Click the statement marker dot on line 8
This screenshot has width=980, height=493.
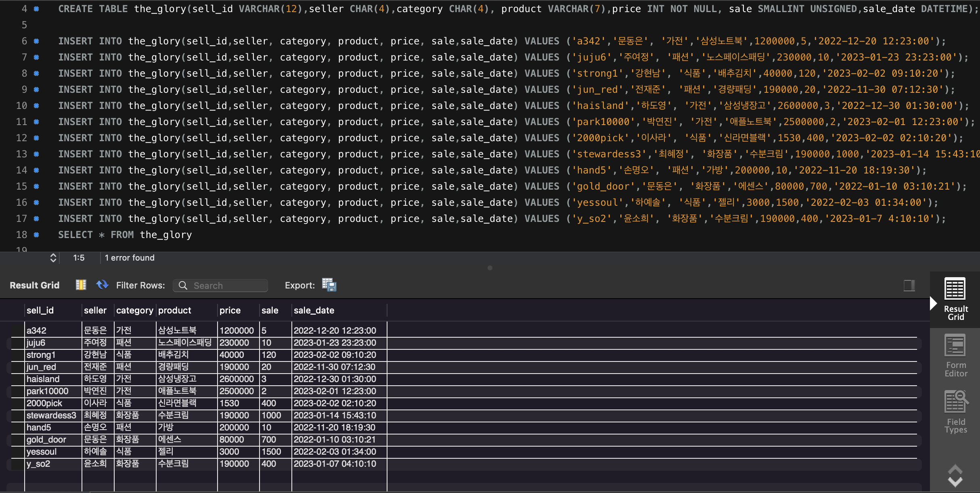coord(36,73)
